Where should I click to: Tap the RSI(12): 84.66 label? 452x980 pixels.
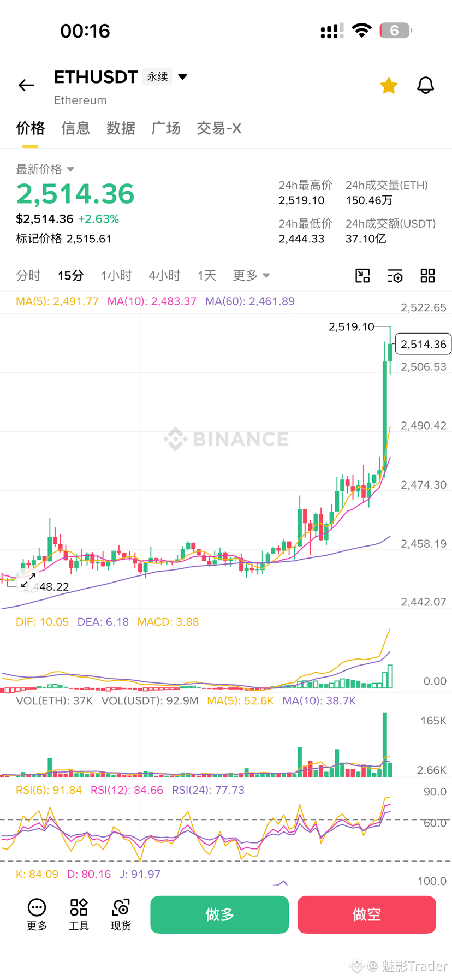click(x=127, y=790)
